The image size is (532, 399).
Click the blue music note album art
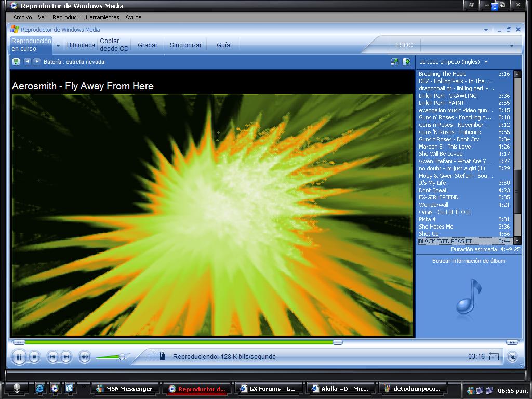469,296
